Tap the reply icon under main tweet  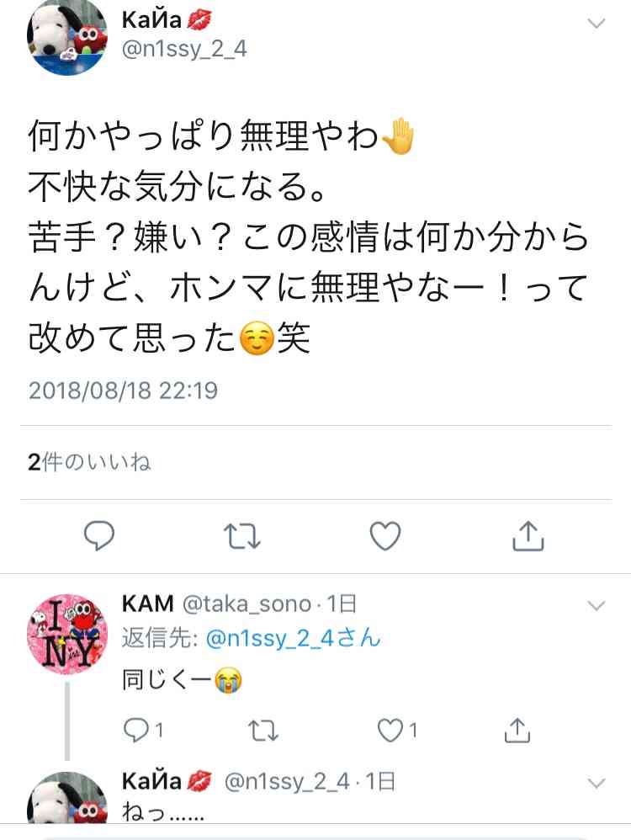99,535
